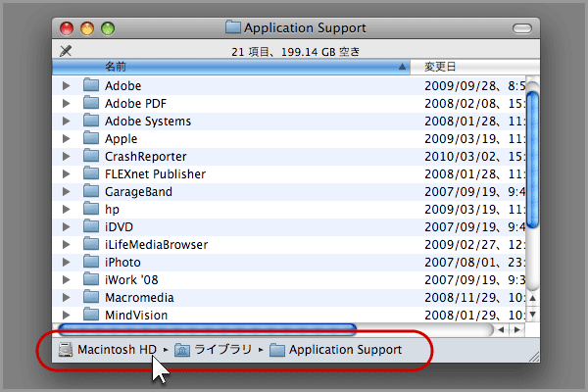Click the pencil icon in status bar

point(66,50)
